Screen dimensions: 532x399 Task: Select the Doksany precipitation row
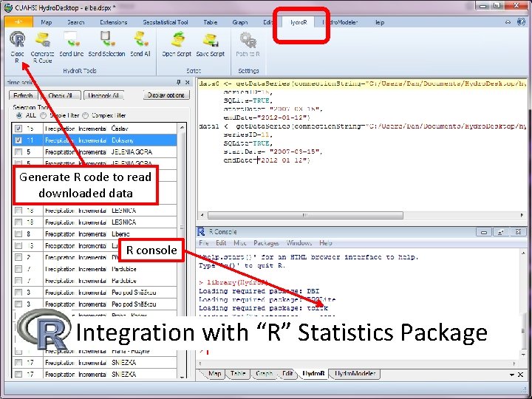click(95, 140)
